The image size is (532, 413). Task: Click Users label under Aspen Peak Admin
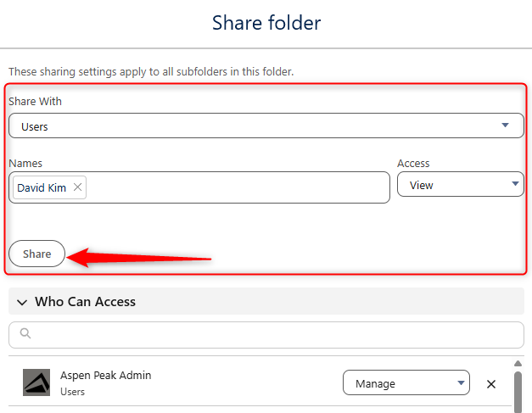click(x=72, y=392)
